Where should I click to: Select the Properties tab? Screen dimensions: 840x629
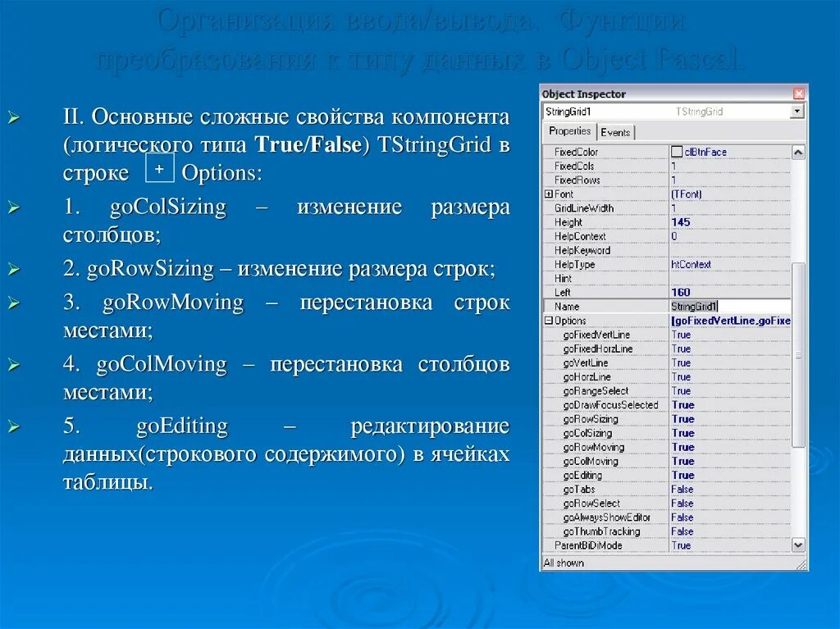(569, 131)
